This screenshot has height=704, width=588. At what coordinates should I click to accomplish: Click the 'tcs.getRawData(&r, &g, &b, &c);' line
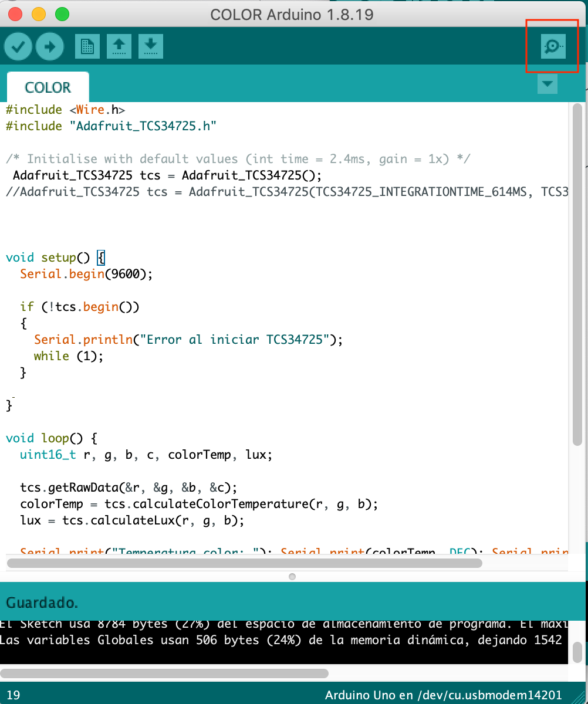pos(129,488)
